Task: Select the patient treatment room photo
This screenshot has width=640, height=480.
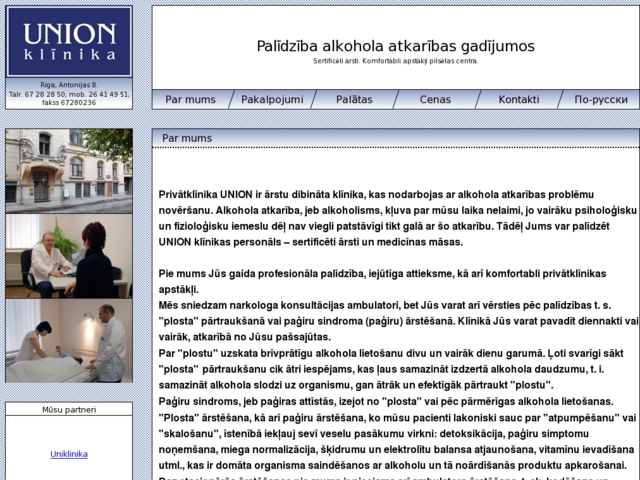Action: pyautogui.click(x=68, y=341)
